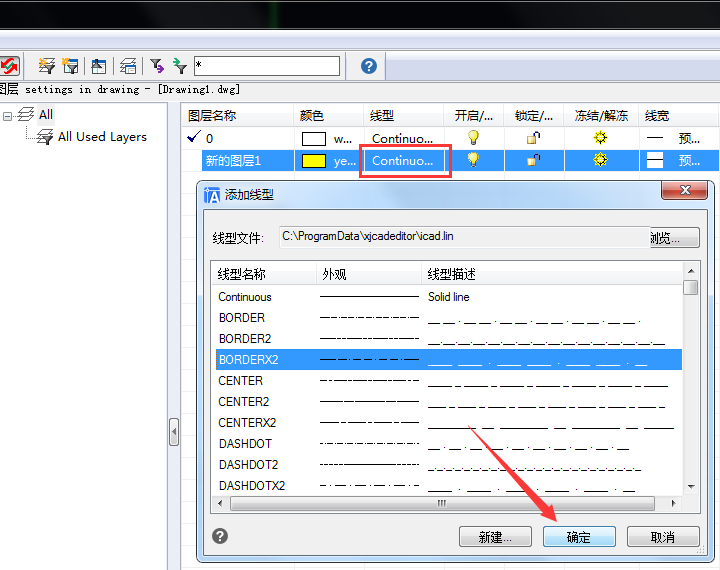Screen dimensions: 720x570
Task: Confirm with the 确定 button
Action: (579, 536)
